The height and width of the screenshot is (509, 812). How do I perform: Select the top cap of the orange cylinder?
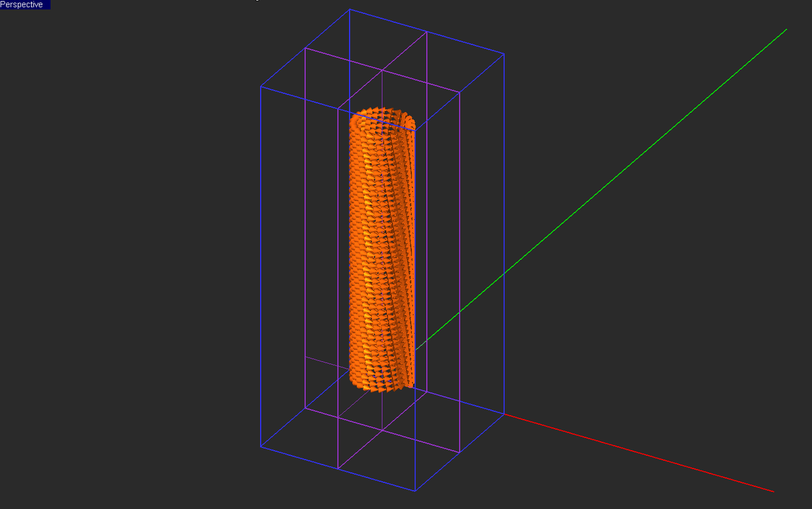point(381,114)
